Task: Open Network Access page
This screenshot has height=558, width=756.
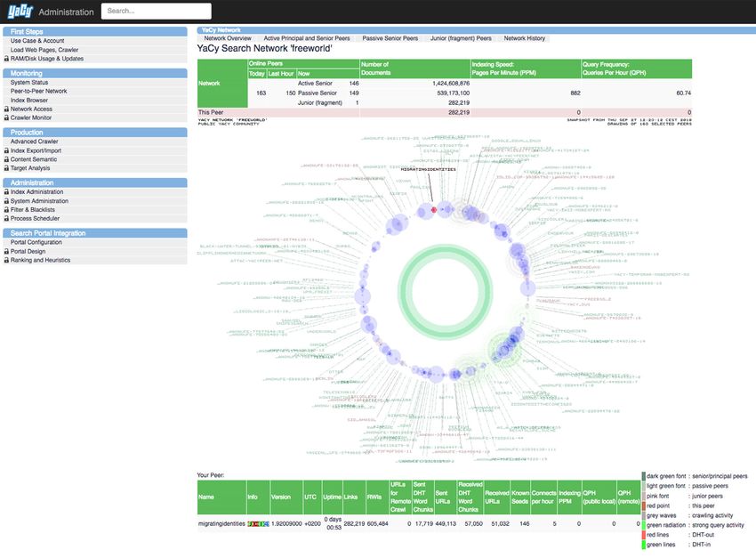Action: tap(31, 109)
